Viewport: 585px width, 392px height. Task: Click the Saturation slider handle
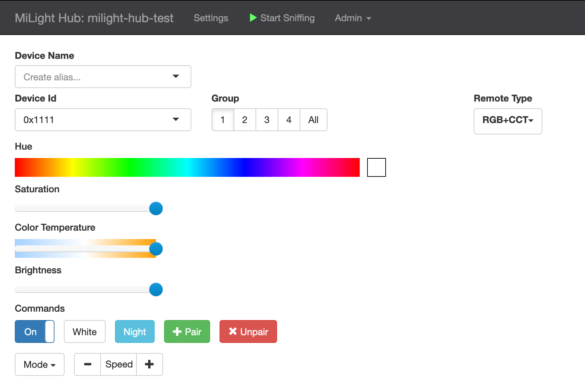[x=156, y=208]
